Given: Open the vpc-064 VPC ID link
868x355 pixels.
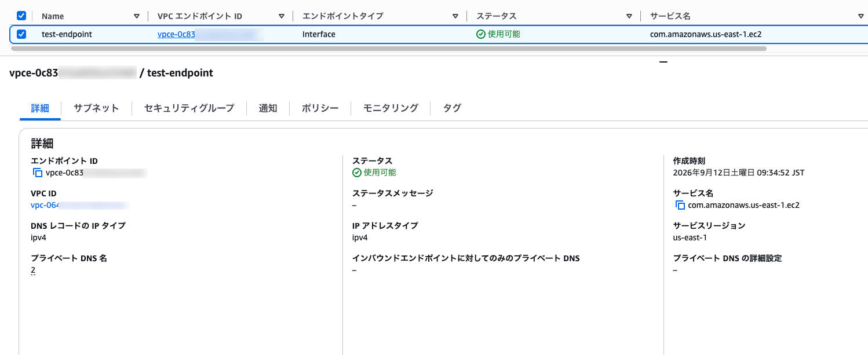Looking at the screenshot, I should (79, 205).
